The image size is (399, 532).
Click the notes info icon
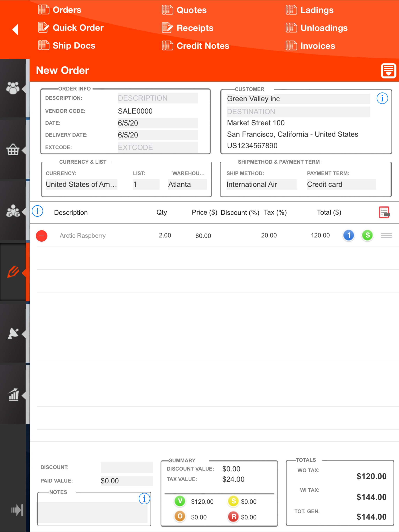[144, 499]
